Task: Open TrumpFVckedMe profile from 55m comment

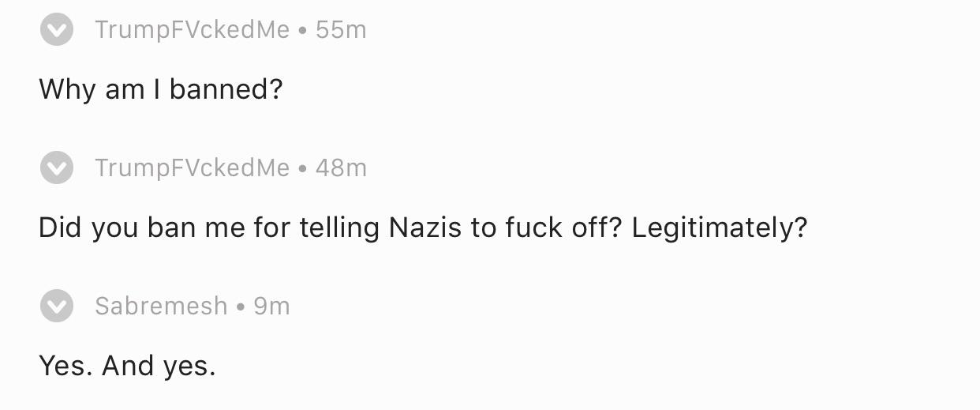Action: (192, 30)
